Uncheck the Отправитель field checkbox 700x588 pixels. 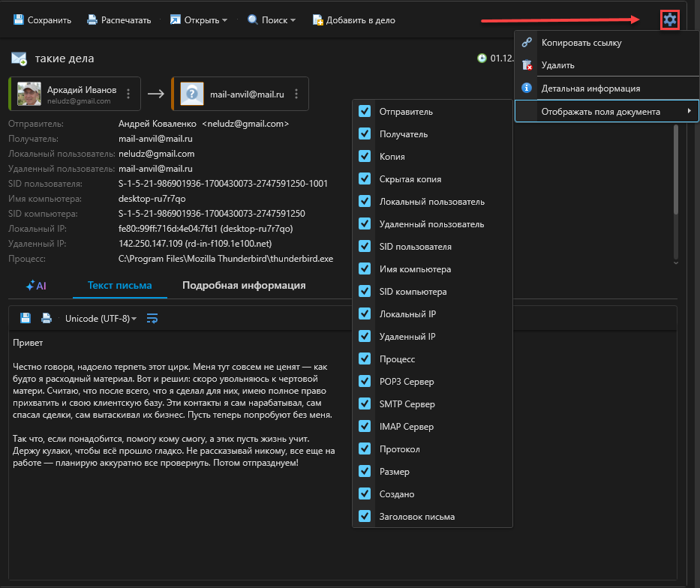365,111
